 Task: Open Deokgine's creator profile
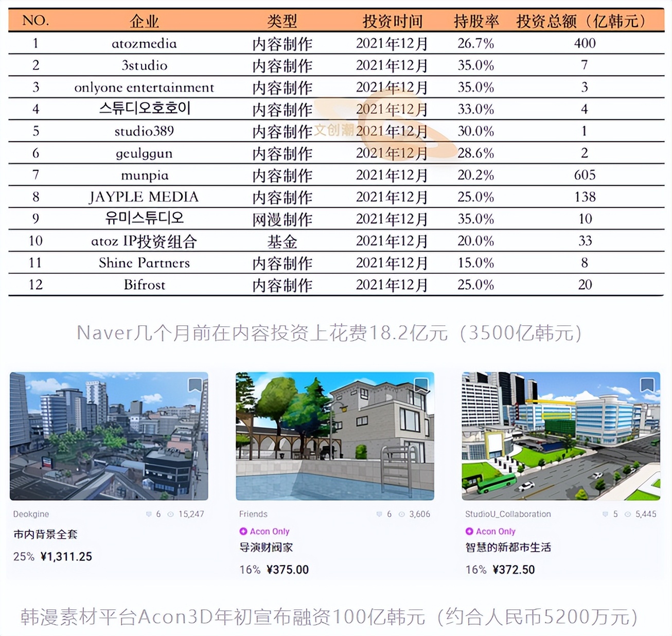pyautogui.click(x=31, y=514)
